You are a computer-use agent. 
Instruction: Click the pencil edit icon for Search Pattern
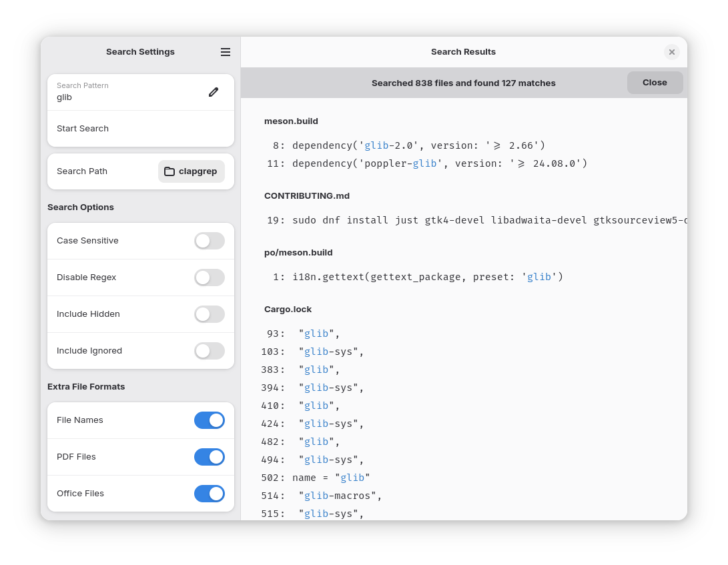[214, 92]
